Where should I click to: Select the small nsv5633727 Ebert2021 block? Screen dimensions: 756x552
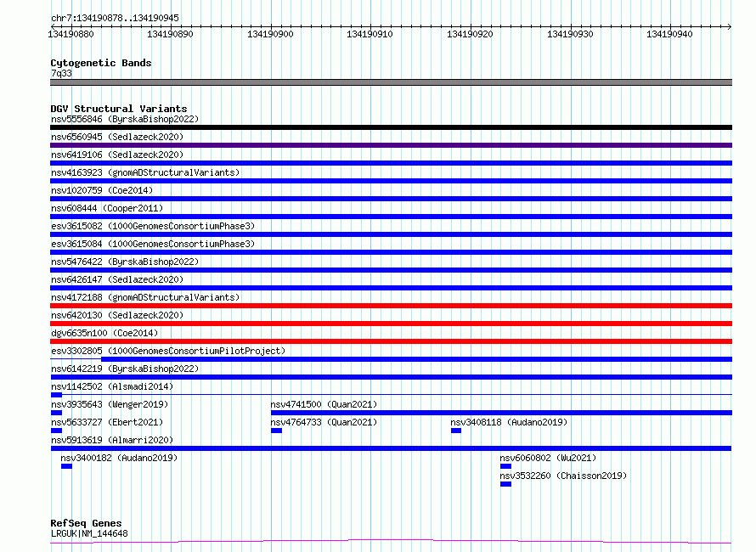tap(56, 431)
